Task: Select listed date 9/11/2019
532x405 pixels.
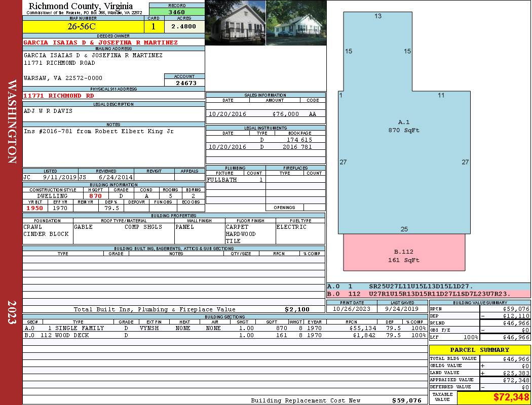Action: pyautogui.click(x=60, y=177)
